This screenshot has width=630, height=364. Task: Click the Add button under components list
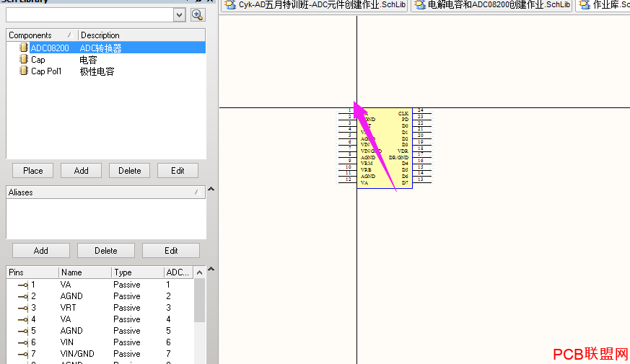[x=81, y=171]
